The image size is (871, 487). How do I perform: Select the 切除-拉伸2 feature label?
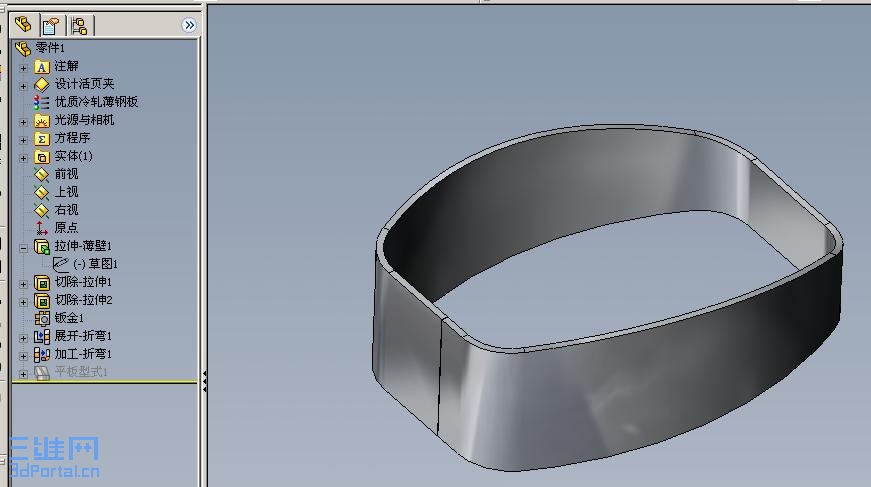pyautogui.click(x=83, y=299)
